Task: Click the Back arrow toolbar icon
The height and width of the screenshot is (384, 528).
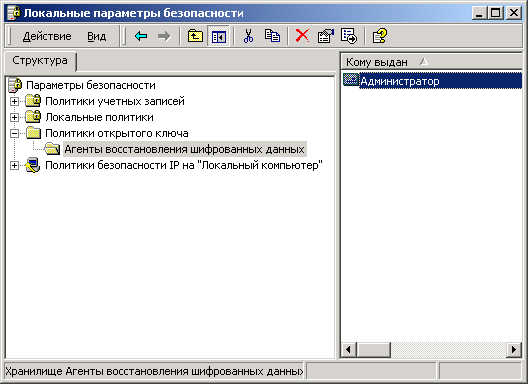Action: 141,36
